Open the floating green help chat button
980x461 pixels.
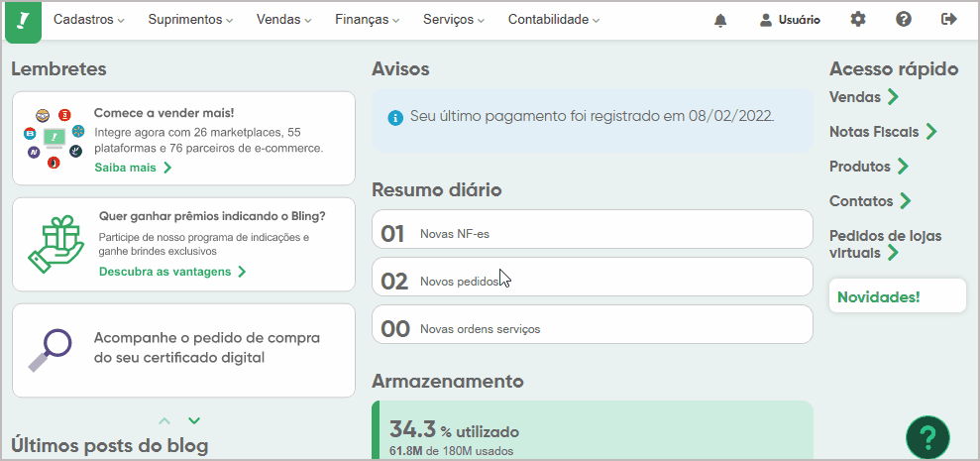(928, 436)
